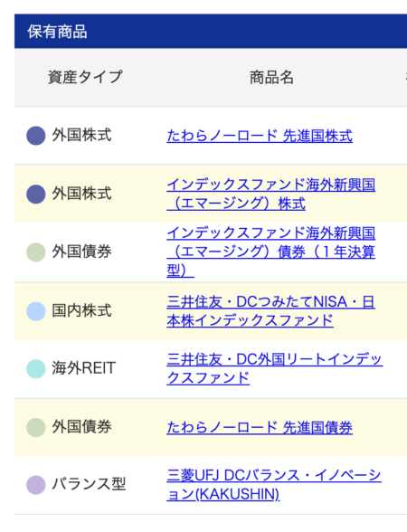
Task: Click green circle in 新興国債券 row
Action: (x=36, y=252)
